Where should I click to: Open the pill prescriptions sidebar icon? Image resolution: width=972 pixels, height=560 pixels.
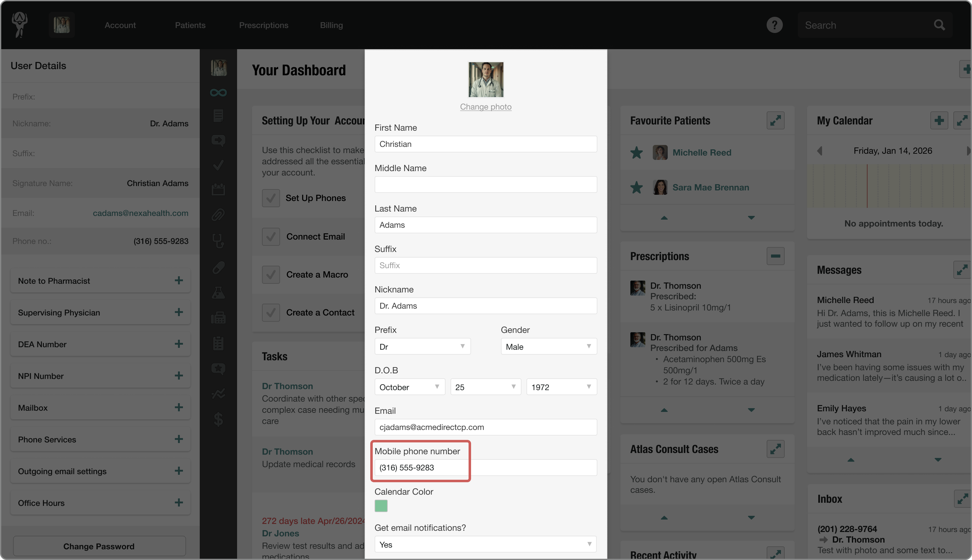click(x=218, y=267)
